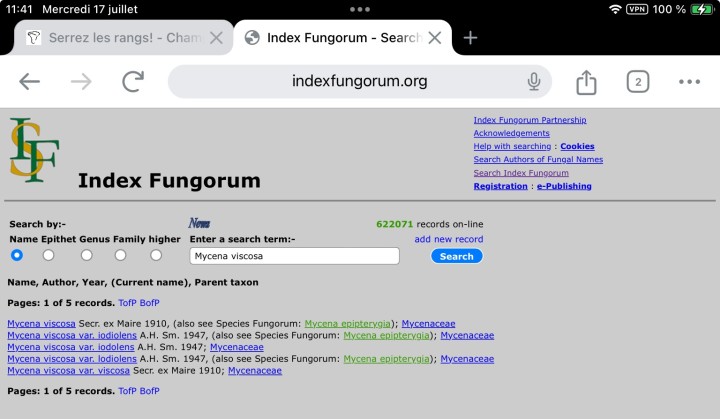
Task: Open the add new record link
Action: pyautogui.click(x=449, y=239)
